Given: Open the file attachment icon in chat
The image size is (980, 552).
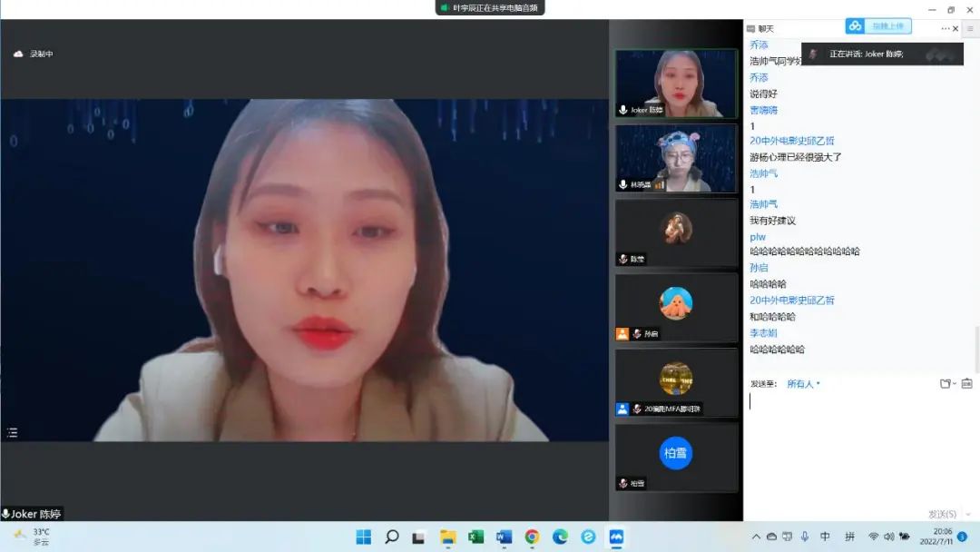Looking at the screenshot, I should [x=946, y=384].
